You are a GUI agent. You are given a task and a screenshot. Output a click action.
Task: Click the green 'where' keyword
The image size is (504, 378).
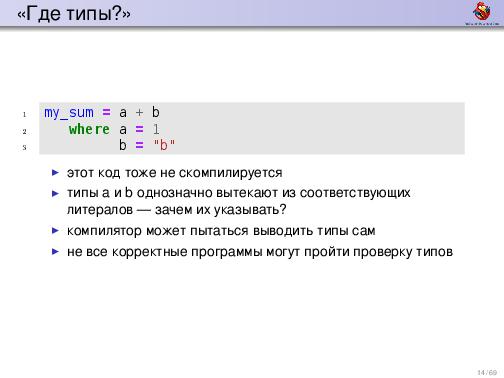point(89,129)
